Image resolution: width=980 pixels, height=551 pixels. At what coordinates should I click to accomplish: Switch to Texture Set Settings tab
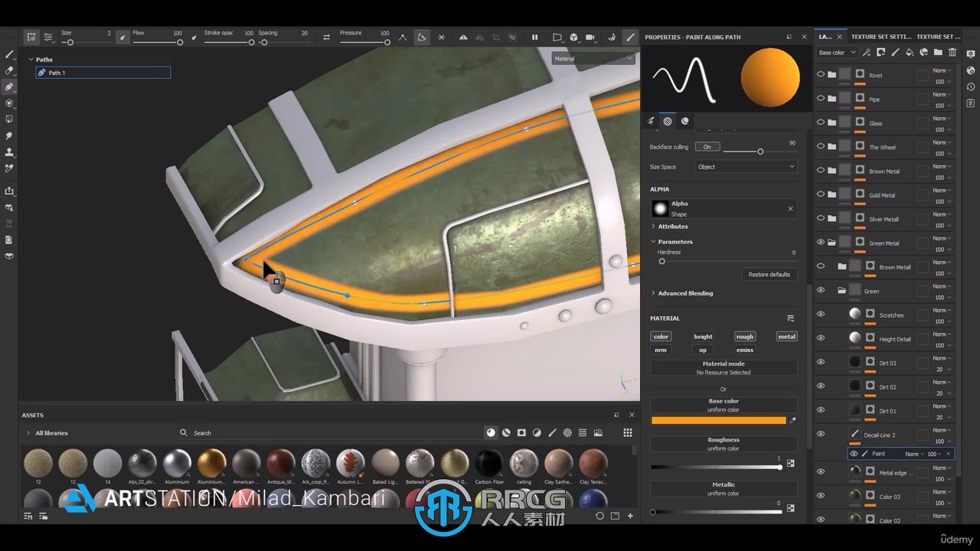point(881,37)
